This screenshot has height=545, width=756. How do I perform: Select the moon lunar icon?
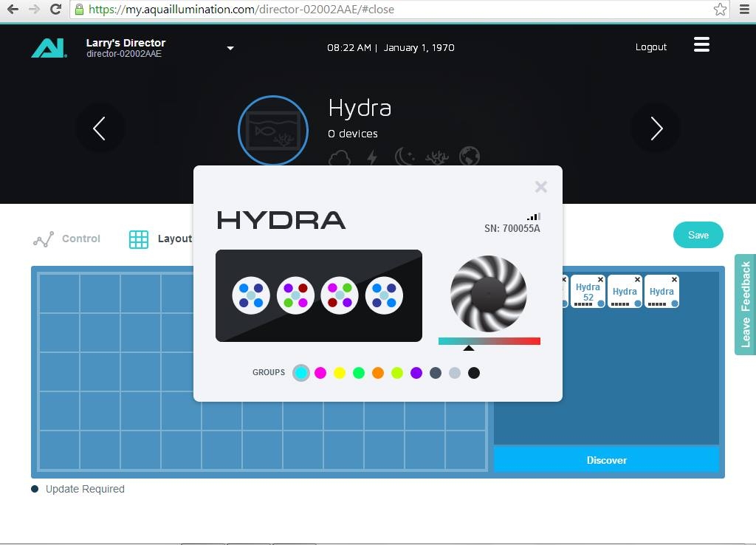[x=405, y=157]
